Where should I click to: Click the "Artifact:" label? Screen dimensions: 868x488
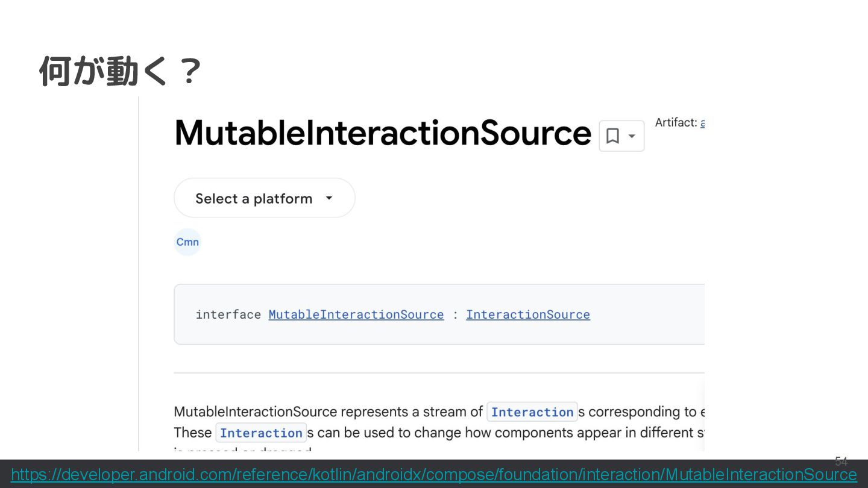pyautogui.click(x=676, y=123)
